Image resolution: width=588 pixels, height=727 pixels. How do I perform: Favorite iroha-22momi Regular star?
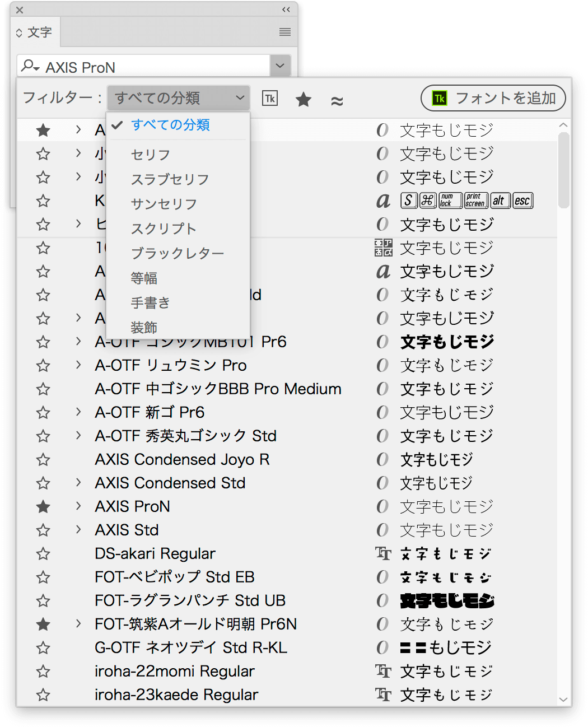(x=43, y=672)
